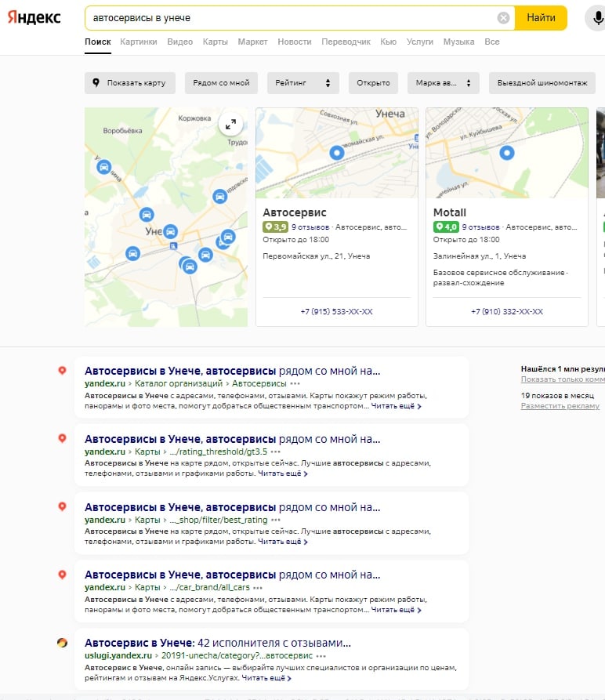Click pin favicon of rating_threshold result
Screen dimensions: 605x700
tap(63, 438)
